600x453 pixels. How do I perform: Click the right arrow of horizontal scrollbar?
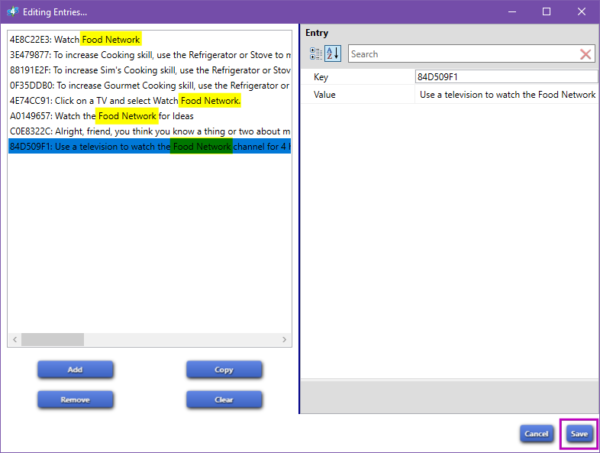tap(285, 338)
